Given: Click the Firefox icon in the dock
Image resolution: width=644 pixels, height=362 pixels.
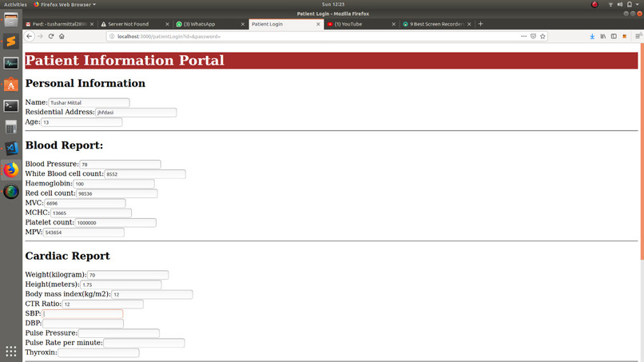Looking at the screenshot, I should tap(11, 169).
